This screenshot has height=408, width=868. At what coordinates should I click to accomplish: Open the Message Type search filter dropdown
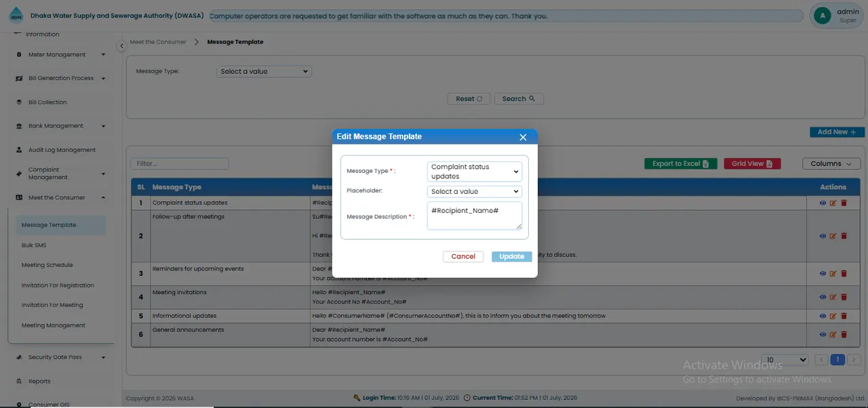point(264,71)
